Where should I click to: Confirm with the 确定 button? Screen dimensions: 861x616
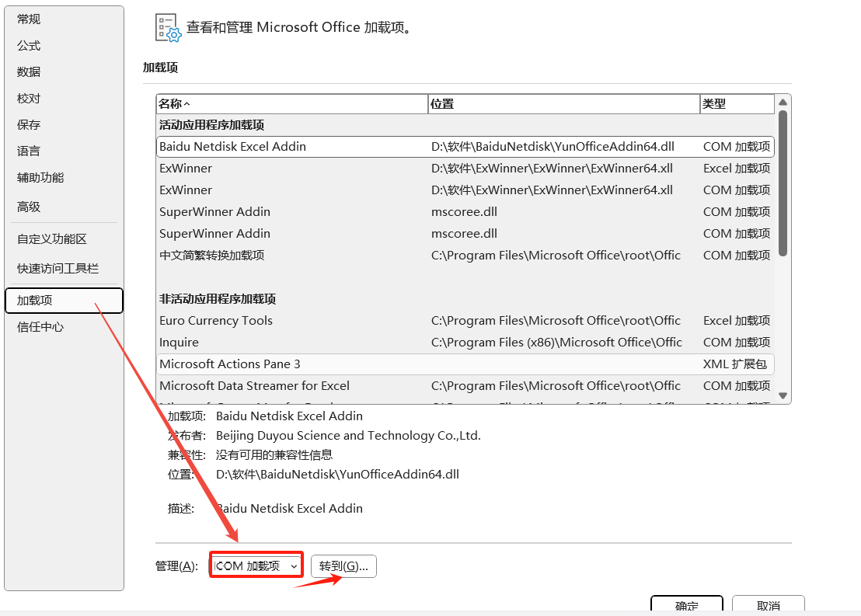click(687, 605)
